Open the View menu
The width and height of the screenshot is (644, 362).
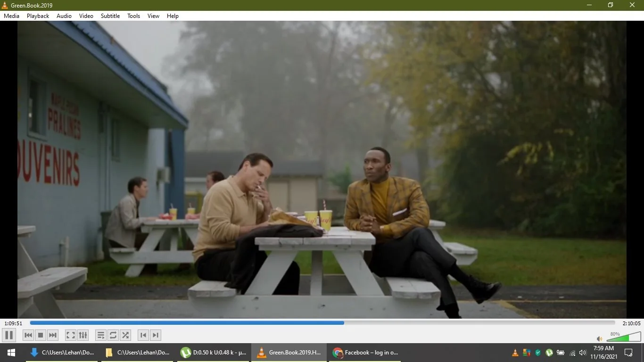click(x=153, y=16)
